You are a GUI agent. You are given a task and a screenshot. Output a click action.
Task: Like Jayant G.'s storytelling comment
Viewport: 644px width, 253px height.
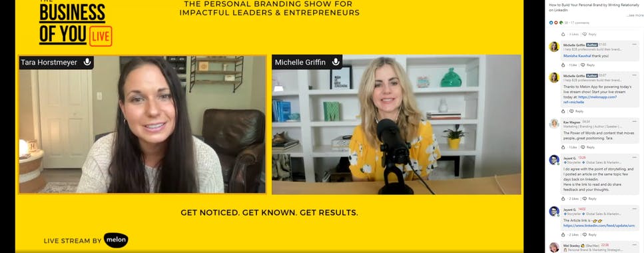click(563, 198)
